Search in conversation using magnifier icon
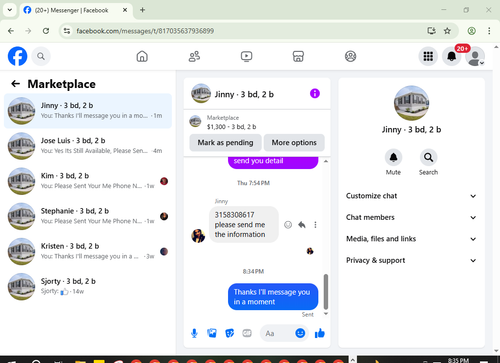Image resolution: width=500 pixels, height=363 pixels. (428, 157)
